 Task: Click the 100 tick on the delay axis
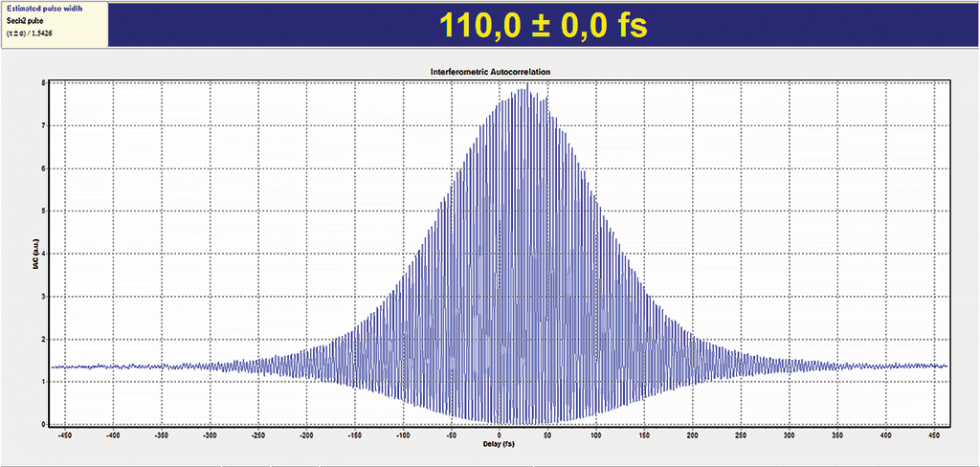(595, 434)
